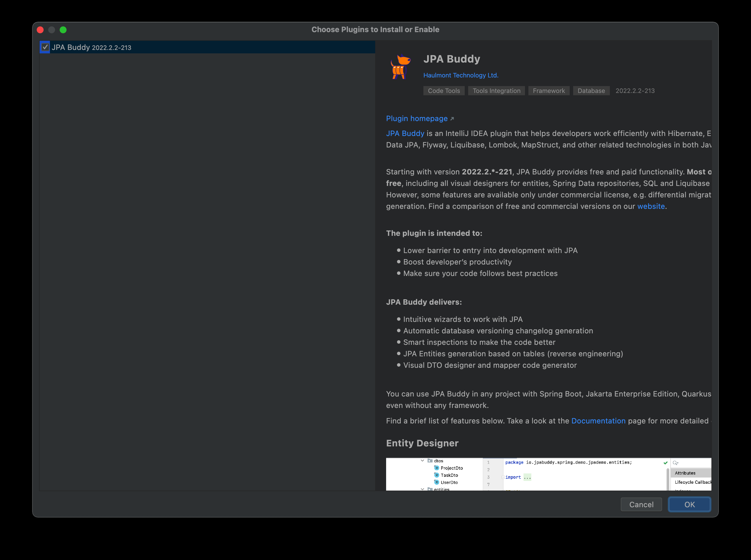Expand the folded import statements
The width and height of the screenshot is (751, 560).
503,477
